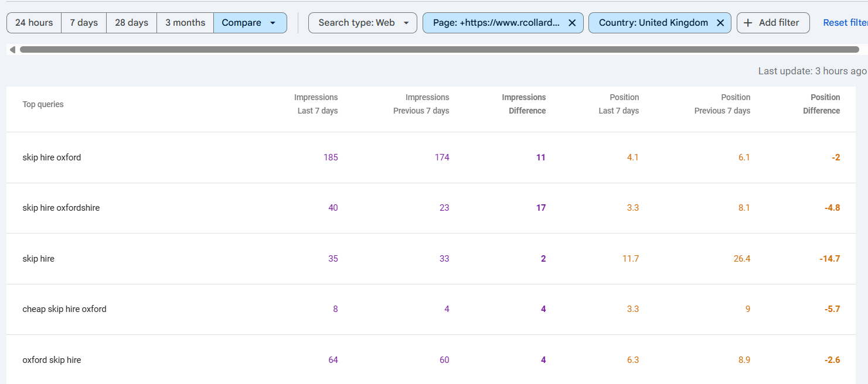Sort by Impressions Difference column header

pyautogui.click(x=523, y=104)
